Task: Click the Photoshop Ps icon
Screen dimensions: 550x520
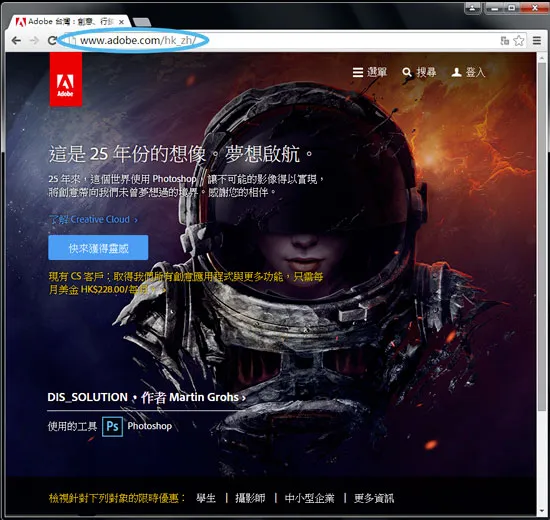Action: pos(112,426)
